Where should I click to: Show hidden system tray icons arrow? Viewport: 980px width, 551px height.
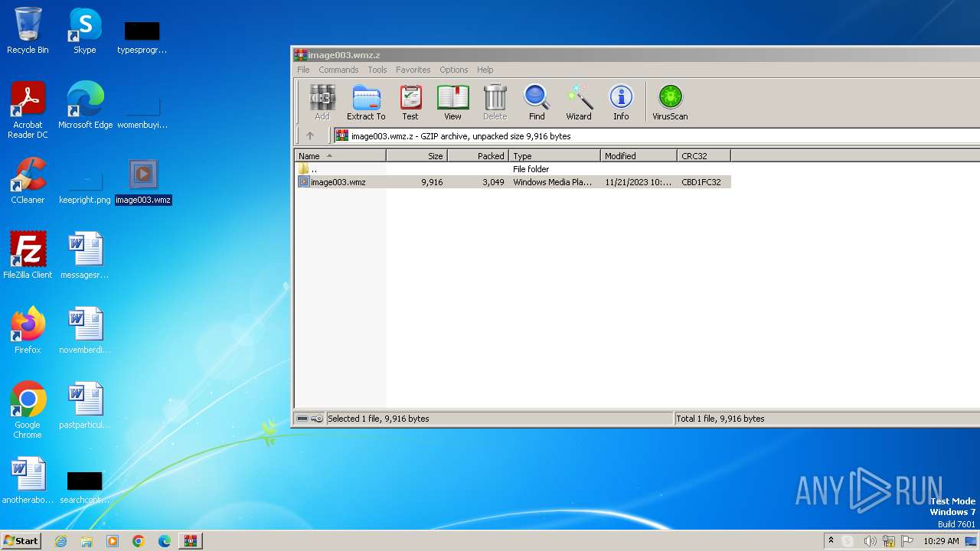pyautogui.click(x=831, y=540)
